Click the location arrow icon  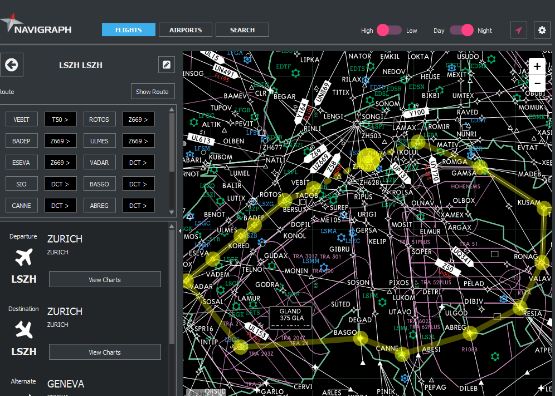519,30
